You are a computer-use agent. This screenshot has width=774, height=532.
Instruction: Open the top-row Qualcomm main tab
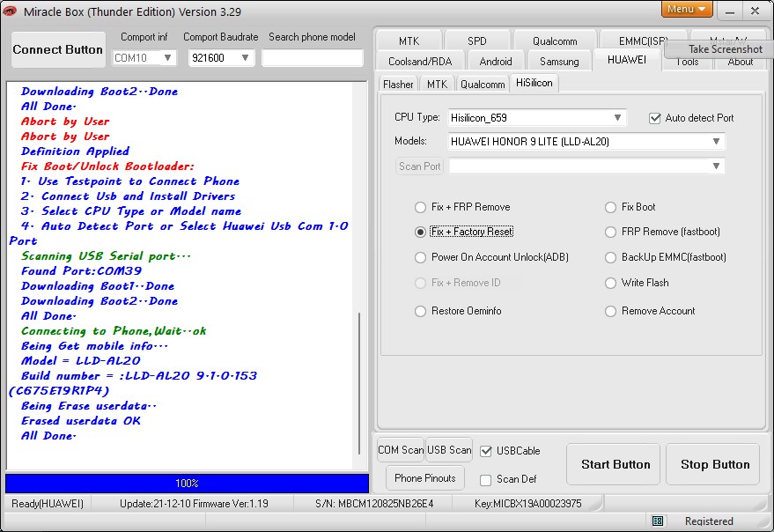555,41
